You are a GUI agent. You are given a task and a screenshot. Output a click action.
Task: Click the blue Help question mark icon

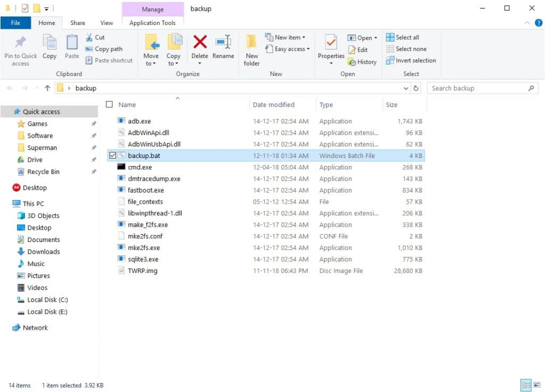(x=539, y=23)
